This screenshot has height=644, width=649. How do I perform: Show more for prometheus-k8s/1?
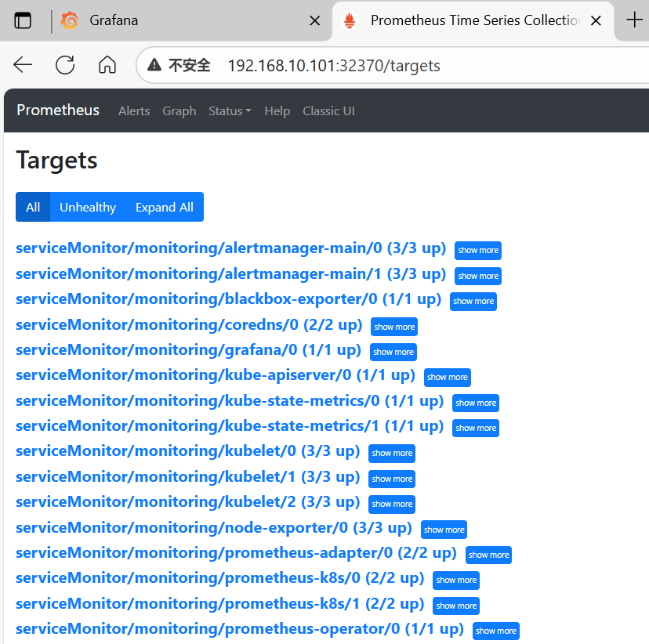[x=456, y=606]
